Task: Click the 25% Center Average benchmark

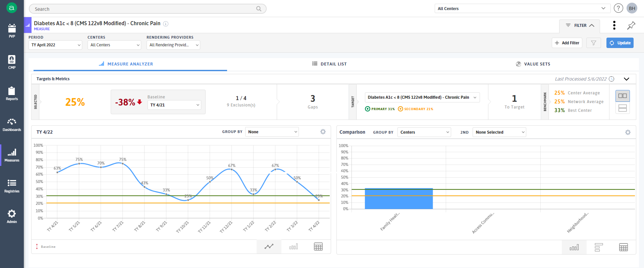Action: pyautogui.click(x=577, y=93)
